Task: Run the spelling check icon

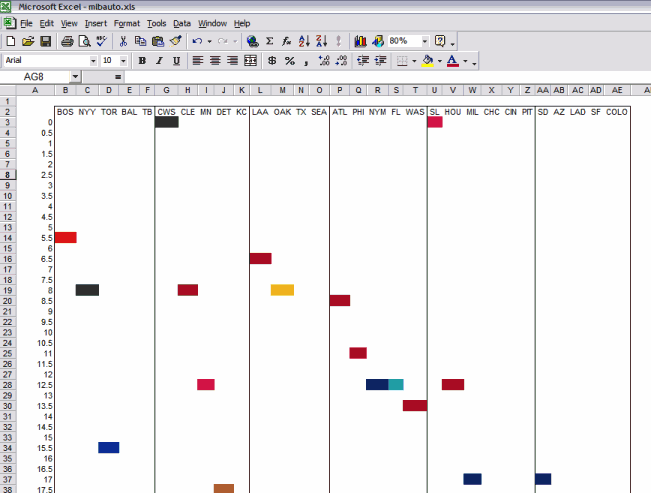Action: pos(102,41)
